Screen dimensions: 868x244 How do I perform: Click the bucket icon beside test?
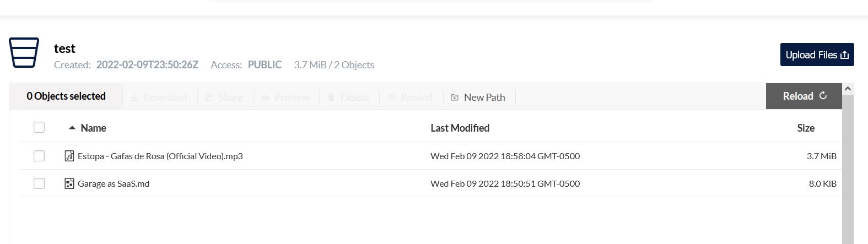(x=24, y=52)
